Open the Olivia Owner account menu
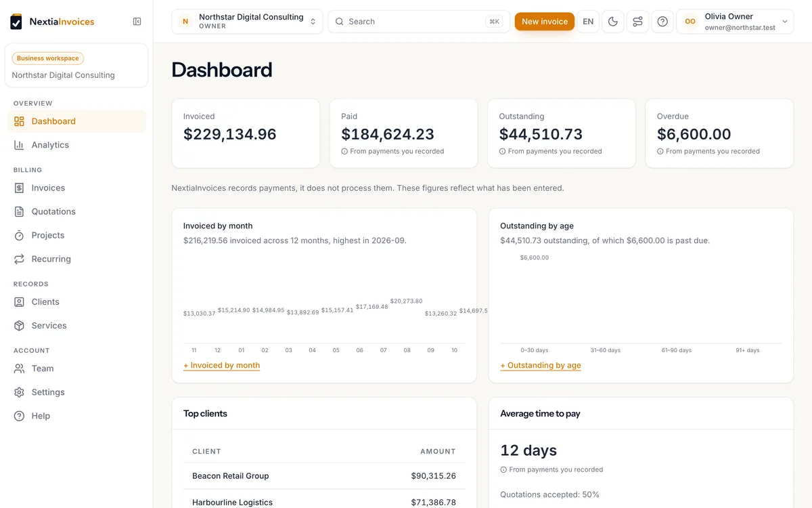 click(x=735, y=22)
